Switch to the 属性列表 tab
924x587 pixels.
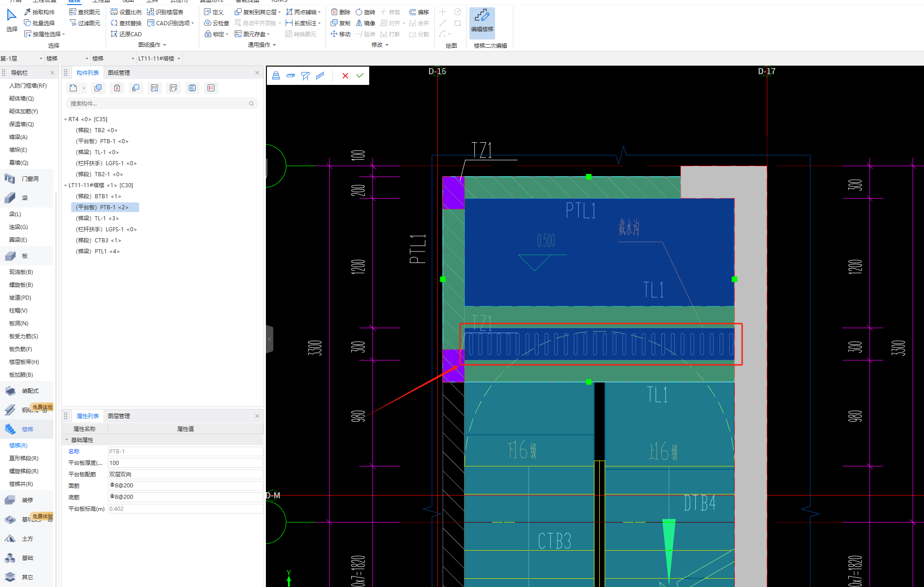click(88, 416)
